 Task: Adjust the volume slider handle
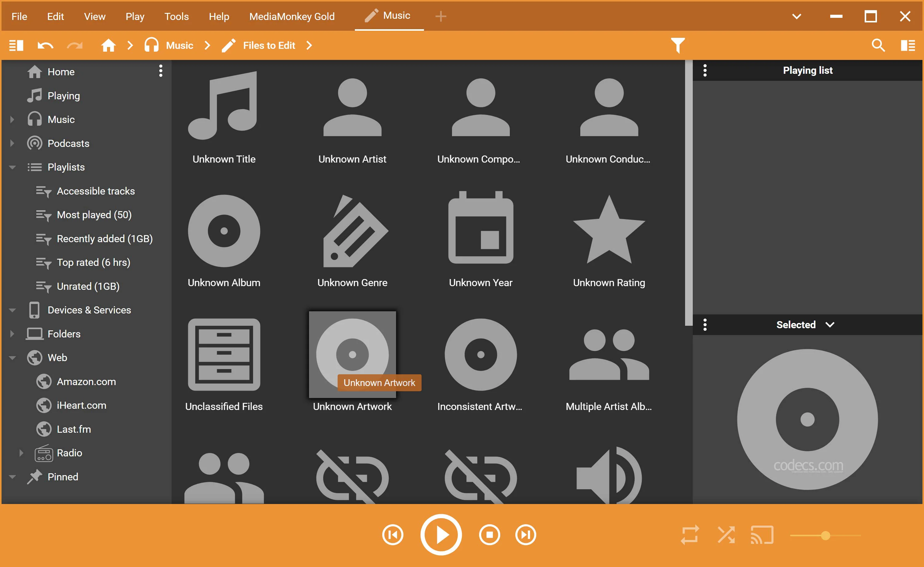(x=825, y=535)
